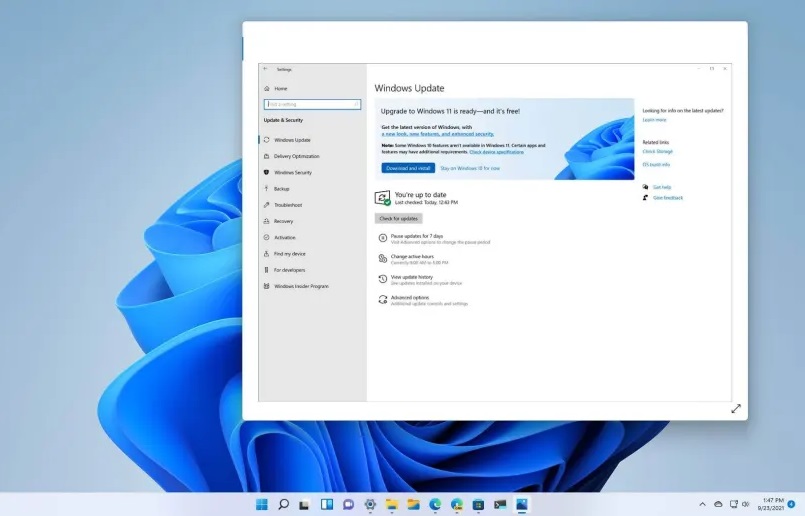The width and height of the screenshot is (805, 516).
Task: Open Microsoft Store from the taskbar
Action: [478, 504]
